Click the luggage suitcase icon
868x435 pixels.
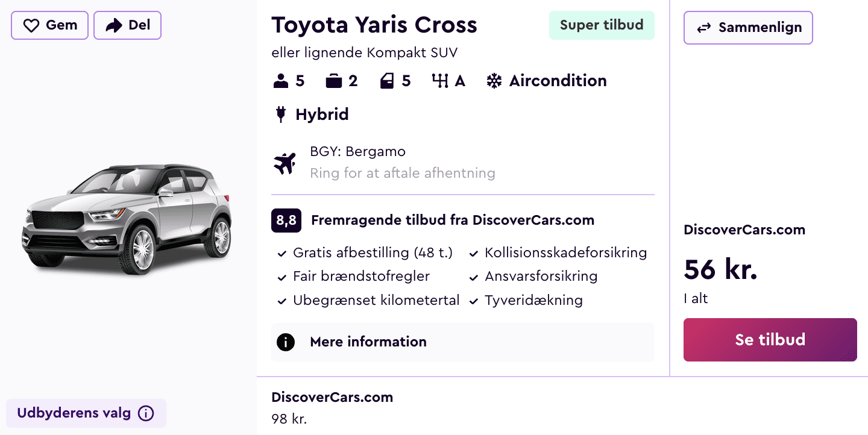point(334,81)
